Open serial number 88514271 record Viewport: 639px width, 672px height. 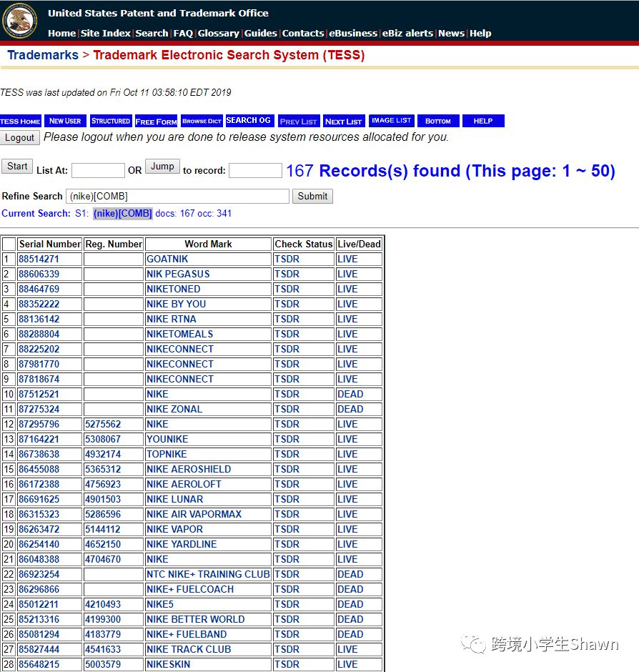(x=39, y=259)
